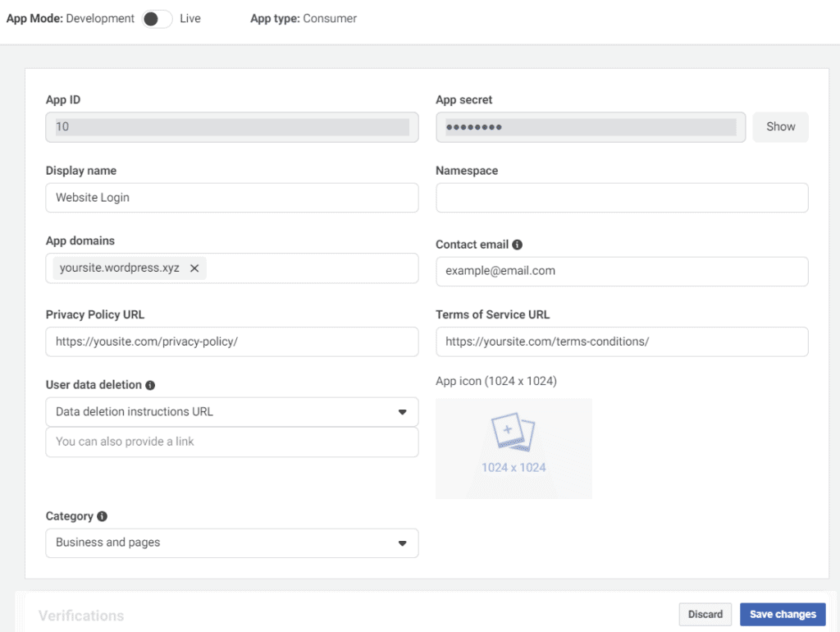840x632 pixels.
Task: Click the Save changes button
Action: (783, 614)
